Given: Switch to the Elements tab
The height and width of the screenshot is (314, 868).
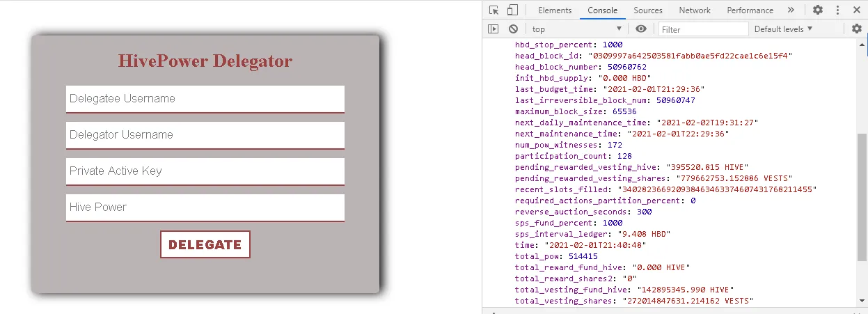Looking at the screenshot, I should 555,10.
